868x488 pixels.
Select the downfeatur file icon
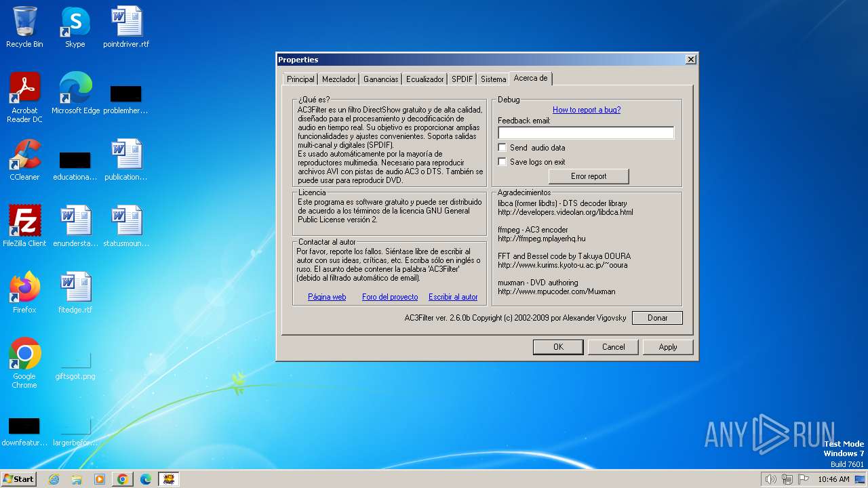point(24,432)
